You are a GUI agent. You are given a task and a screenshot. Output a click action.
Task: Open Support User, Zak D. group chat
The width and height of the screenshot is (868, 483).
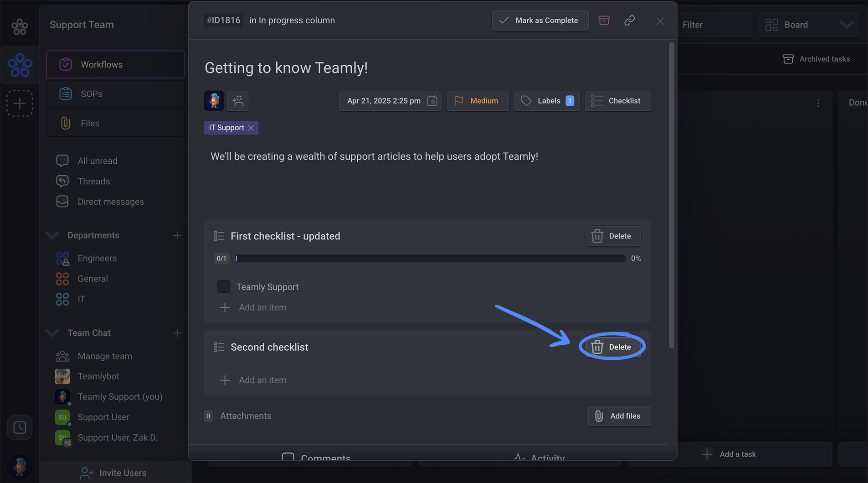point(117,438)
